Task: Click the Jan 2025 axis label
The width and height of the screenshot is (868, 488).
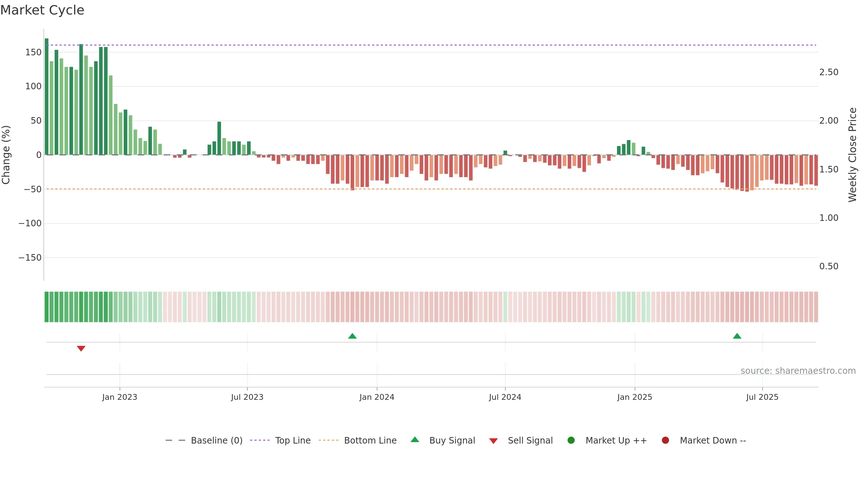Action: pyautogui.click(x=635, y=397)
